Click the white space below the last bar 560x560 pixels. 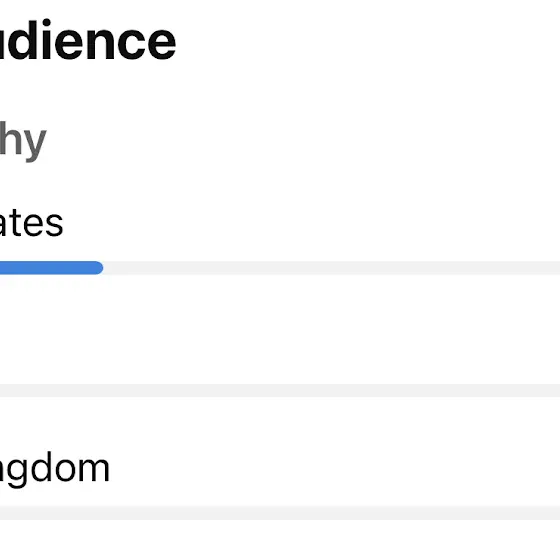coord(280,540)
